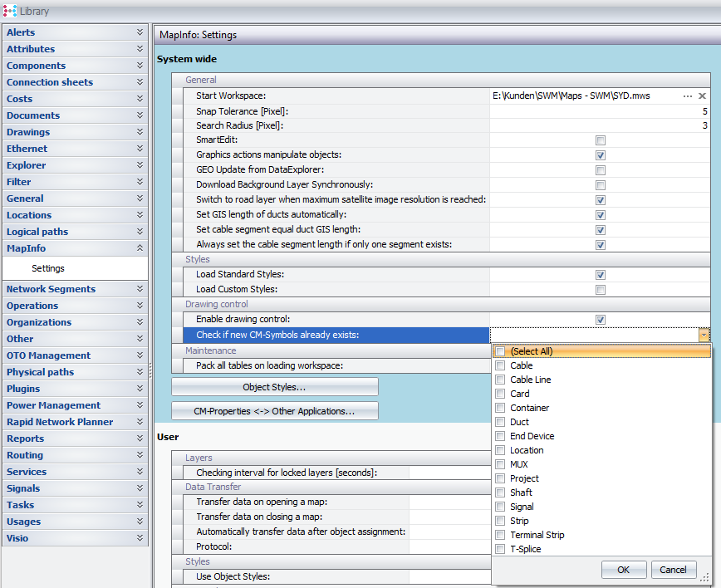Click the Object Styles... button
This screenshot has height=588, width=721.
coord(274,387)
